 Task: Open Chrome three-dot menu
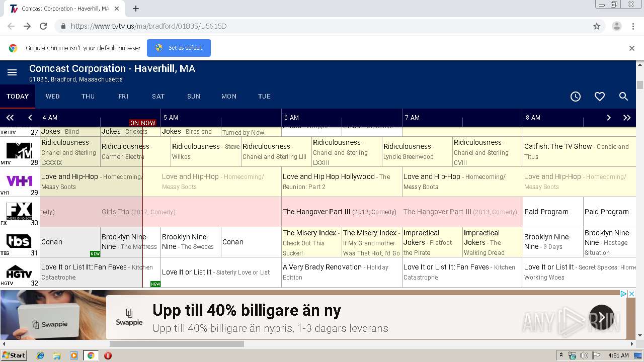[x=633, y=26]
